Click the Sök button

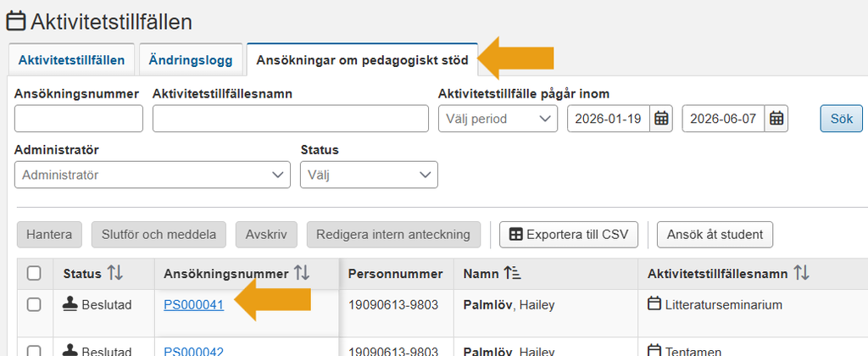tap(841, 119)
